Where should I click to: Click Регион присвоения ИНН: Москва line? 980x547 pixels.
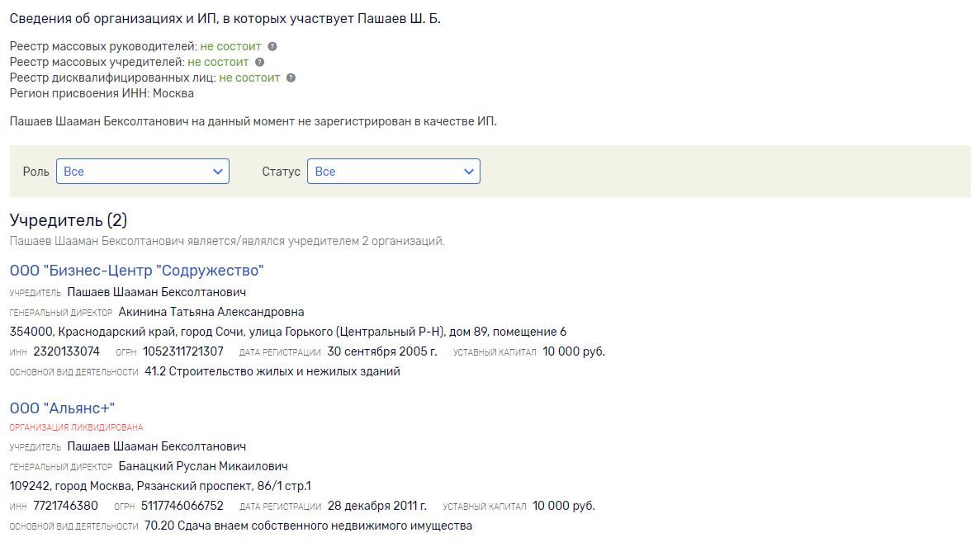pos(102,93)
